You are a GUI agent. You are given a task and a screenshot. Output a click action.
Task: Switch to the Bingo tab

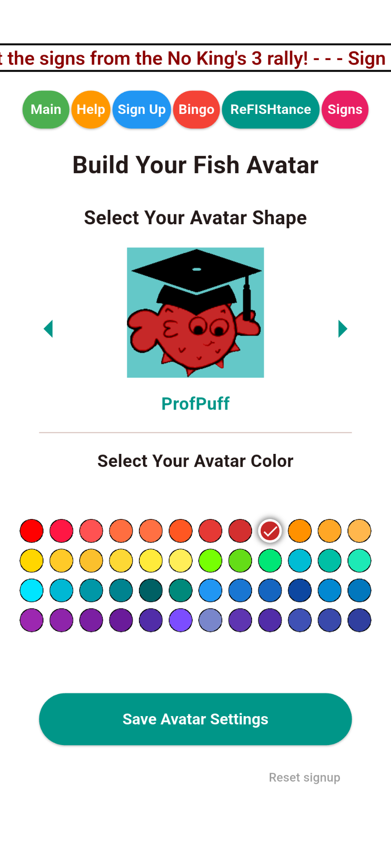pyautogui.click(x=196, y=109)
